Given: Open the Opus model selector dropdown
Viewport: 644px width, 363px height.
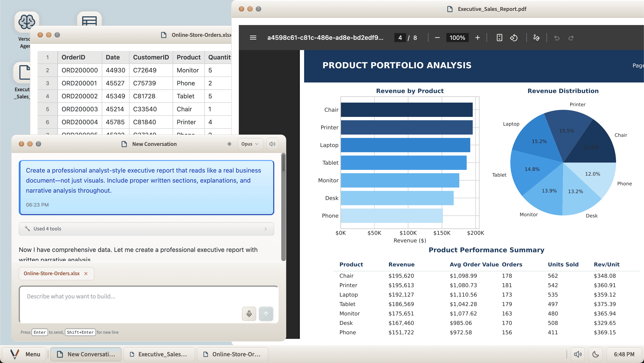Looking at the screenshot, I should (250, 144).
